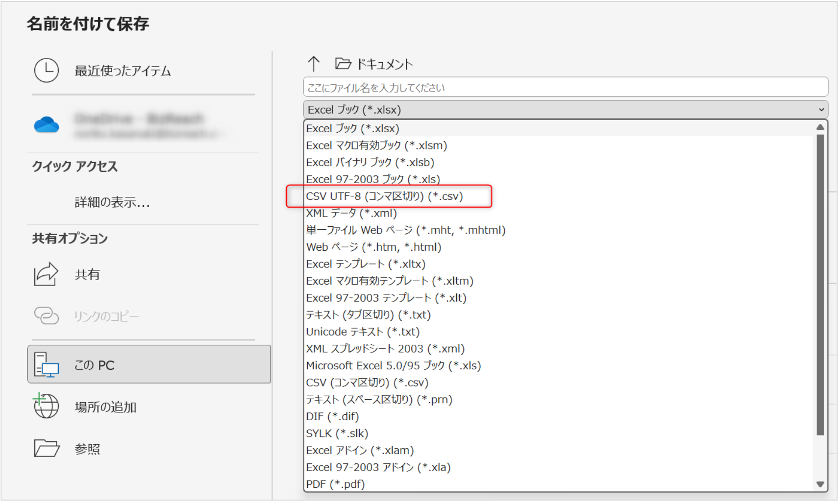This screenshot has width=840, height=504.
Task: Select XML データ (*.xml) file type
Action: point(351,214)
